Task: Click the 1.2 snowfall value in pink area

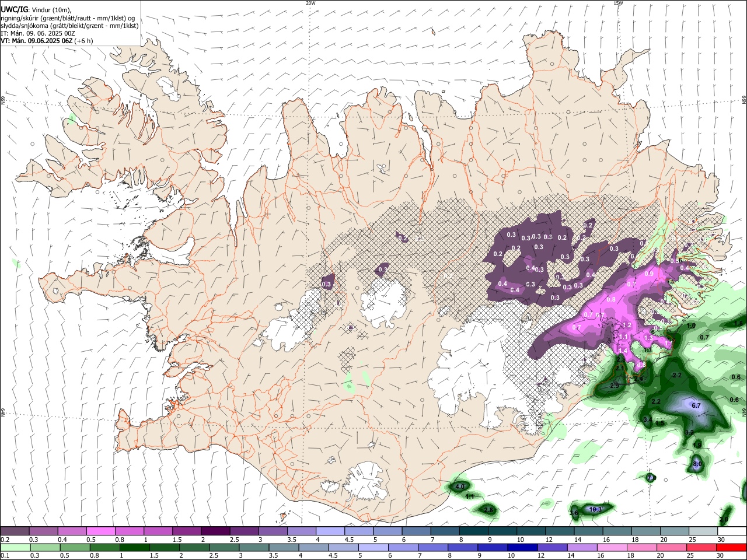Action: (627, 325)
